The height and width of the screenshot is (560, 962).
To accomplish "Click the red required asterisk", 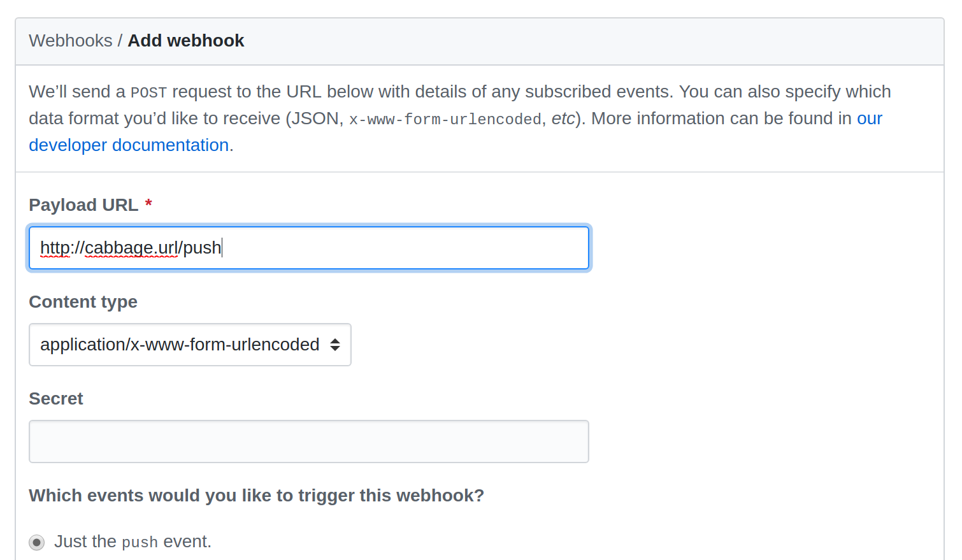I will [148, 204].
